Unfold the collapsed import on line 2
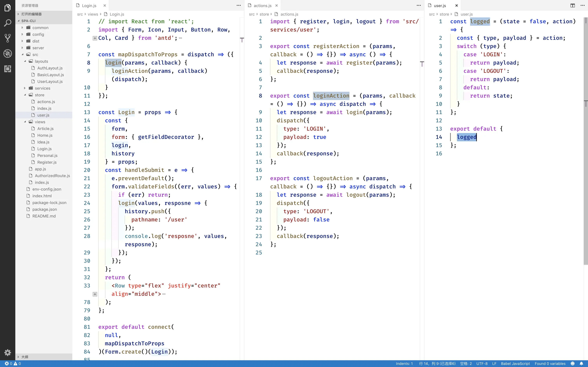 [x=95, y=38]
